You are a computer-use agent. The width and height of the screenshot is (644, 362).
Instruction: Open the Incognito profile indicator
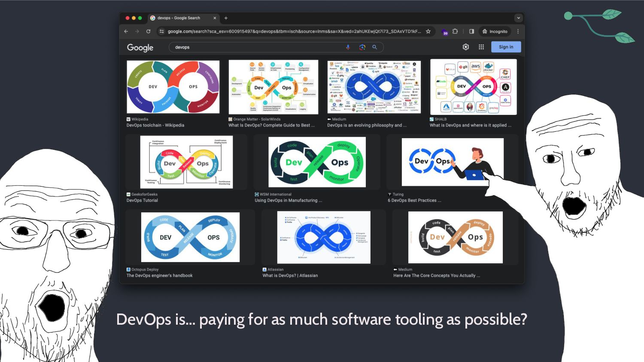click(495, 31)
